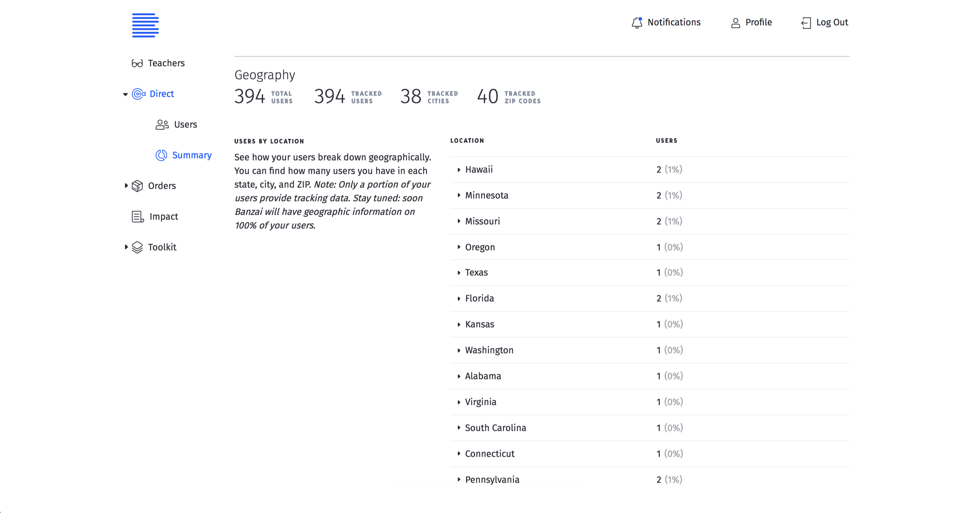Click the 394 Tracked Users count
This screenshot has height=513, width=980.
pos(330,96)
